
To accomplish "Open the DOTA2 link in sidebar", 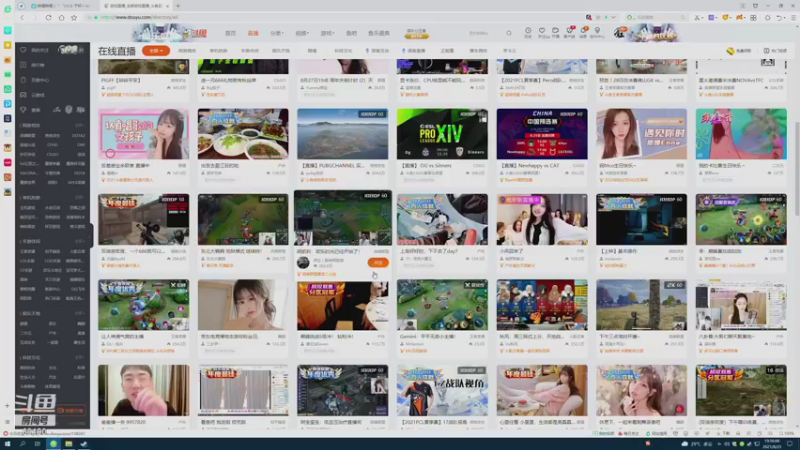I will (79, 136).
